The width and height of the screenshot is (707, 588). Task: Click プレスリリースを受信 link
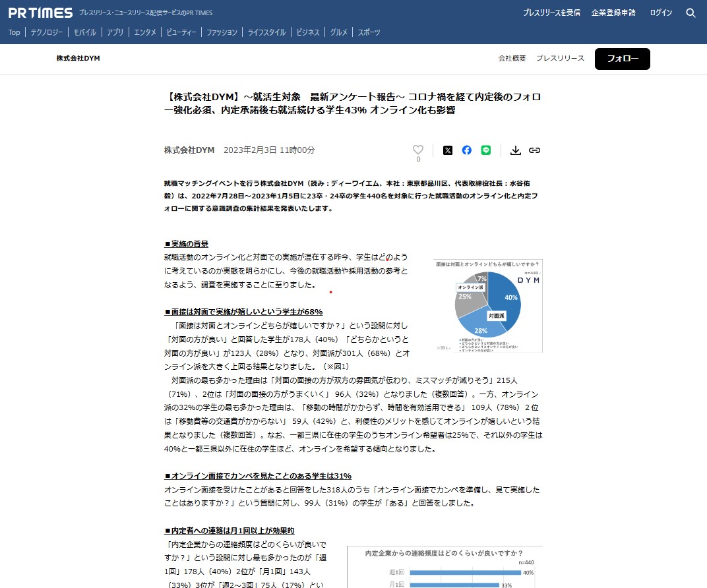[551, 13]
